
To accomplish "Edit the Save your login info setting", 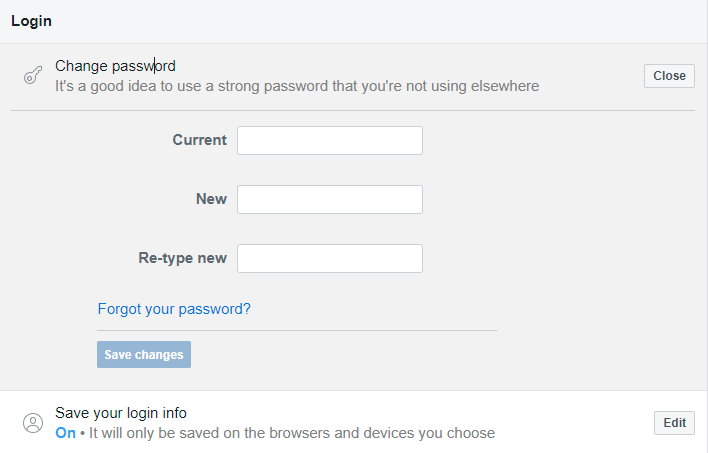I will click(674, 423).
